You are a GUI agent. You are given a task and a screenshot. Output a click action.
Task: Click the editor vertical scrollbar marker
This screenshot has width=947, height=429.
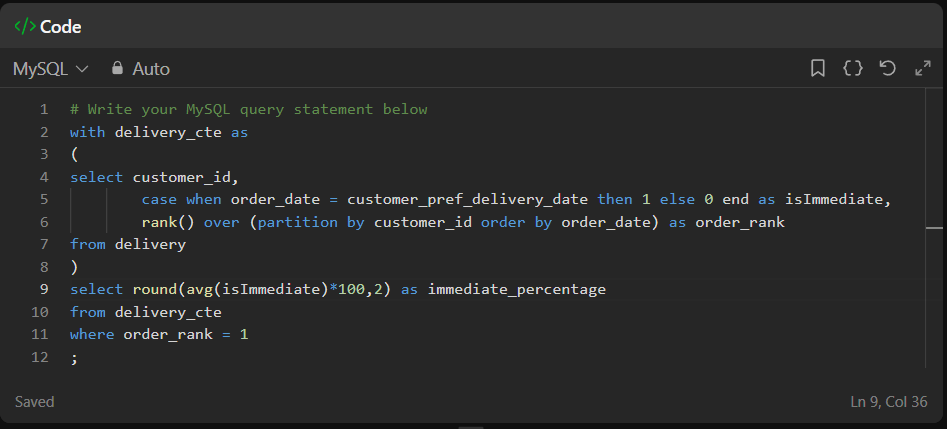[x=934, y=228]
